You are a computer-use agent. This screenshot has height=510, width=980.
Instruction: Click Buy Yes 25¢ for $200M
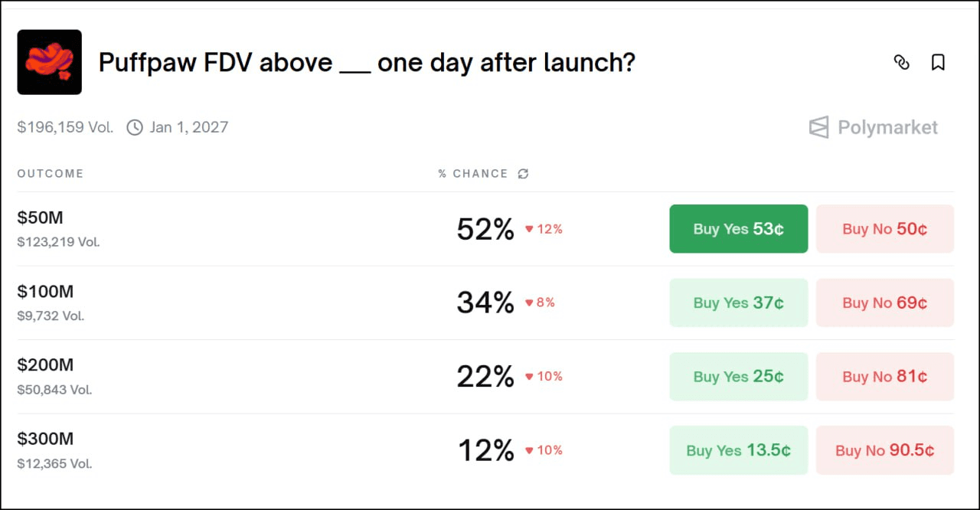pos(738,377)
